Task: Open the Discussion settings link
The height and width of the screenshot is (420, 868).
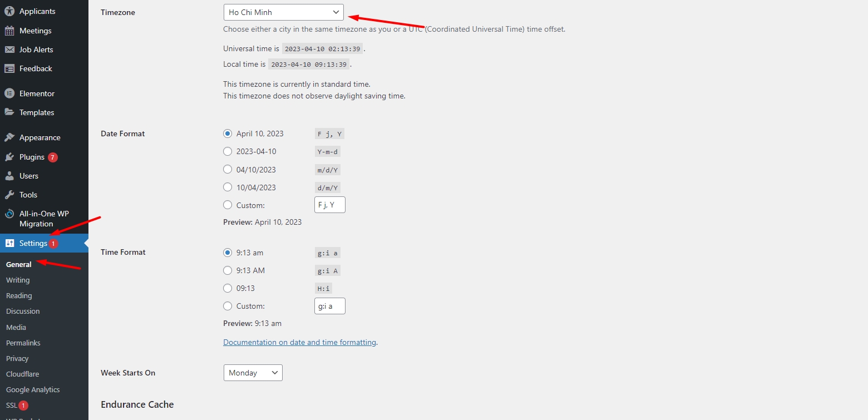Action: point(23,311)
